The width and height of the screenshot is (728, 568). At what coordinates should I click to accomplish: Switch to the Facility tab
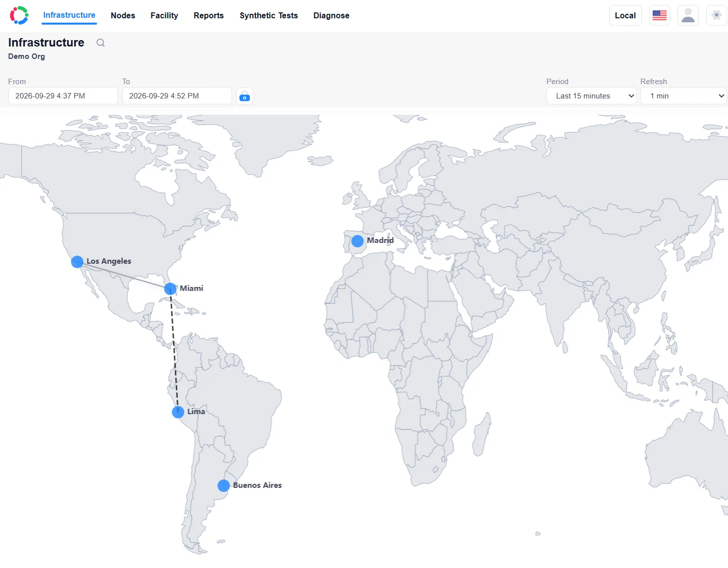(x=164, y=16)
